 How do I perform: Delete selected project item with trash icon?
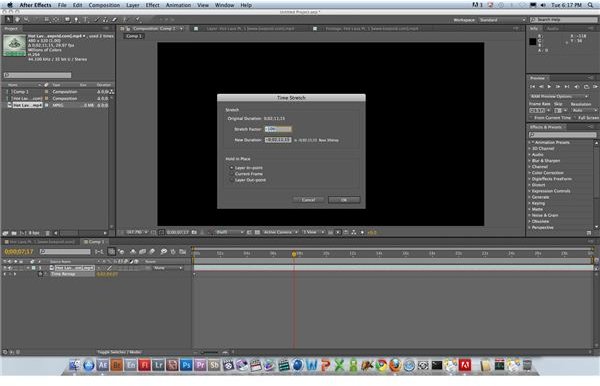[47, 233]
